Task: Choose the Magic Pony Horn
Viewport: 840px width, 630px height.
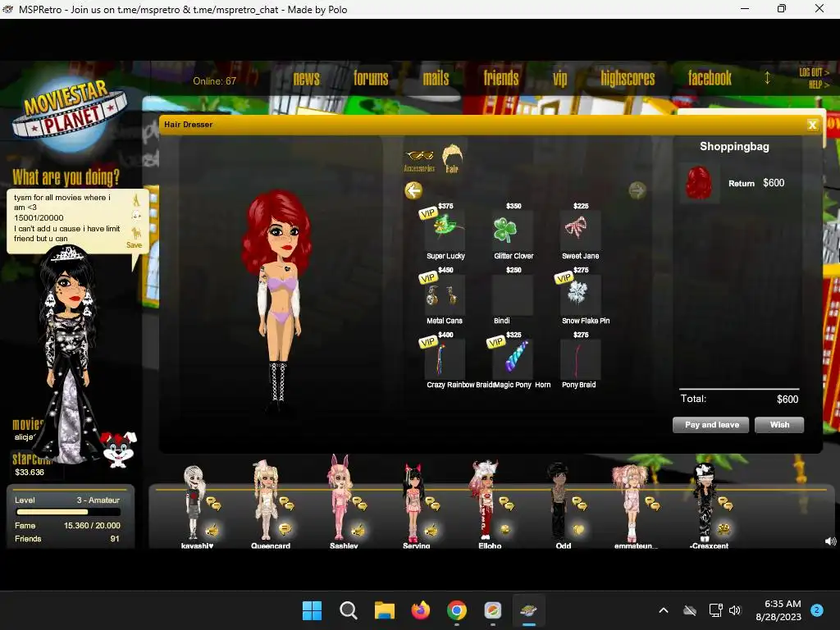Action: (x=513, y=359)
